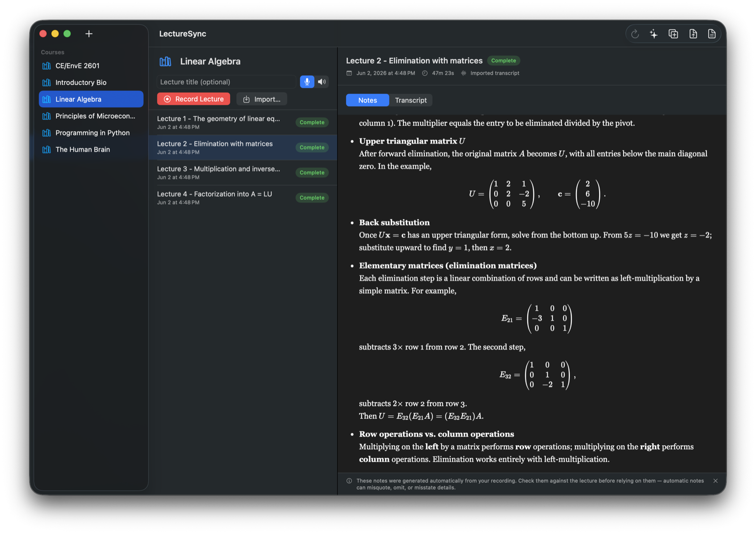Open Lecture 1 - The geometry of linear eq...
The height and width of the screenshot is (534, 756).
coord(243,122)
